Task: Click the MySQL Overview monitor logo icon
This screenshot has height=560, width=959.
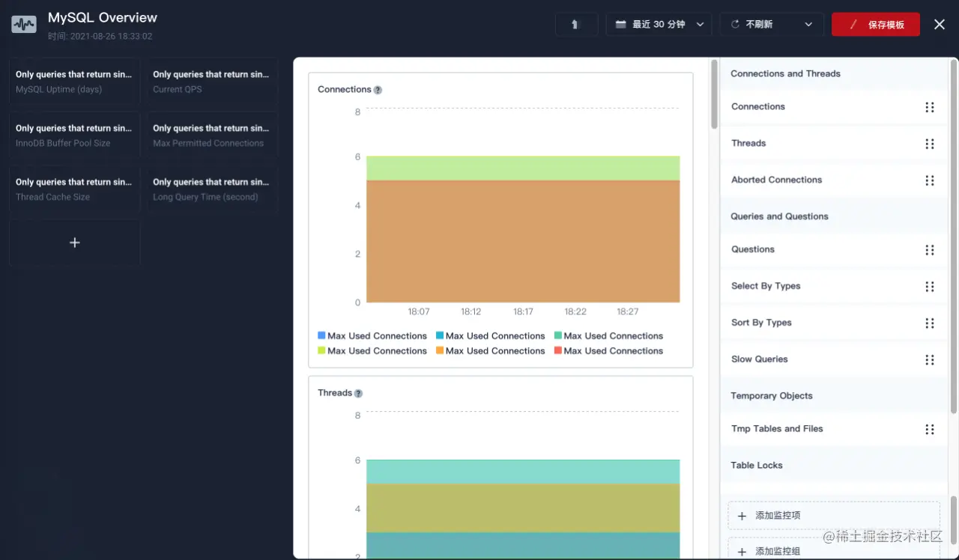Action: coord(24,25)
